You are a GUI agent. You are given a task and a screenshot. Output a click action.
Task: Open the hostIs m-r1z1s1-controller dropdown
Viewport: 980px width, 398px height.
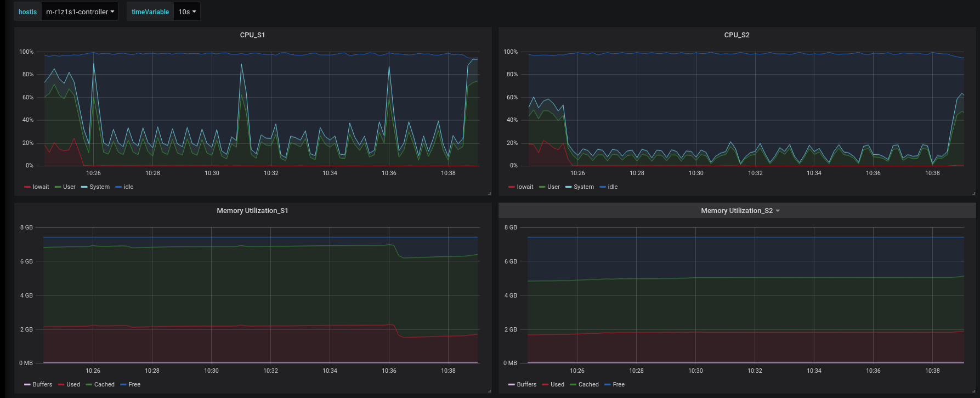80,12
